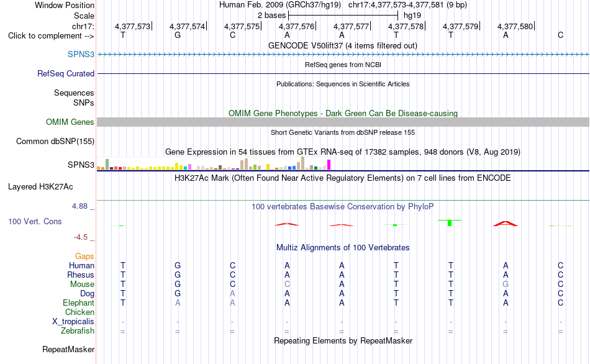Click the GTEx Gene Expression in 54 tissues title
590x364 pixels.
343,152
